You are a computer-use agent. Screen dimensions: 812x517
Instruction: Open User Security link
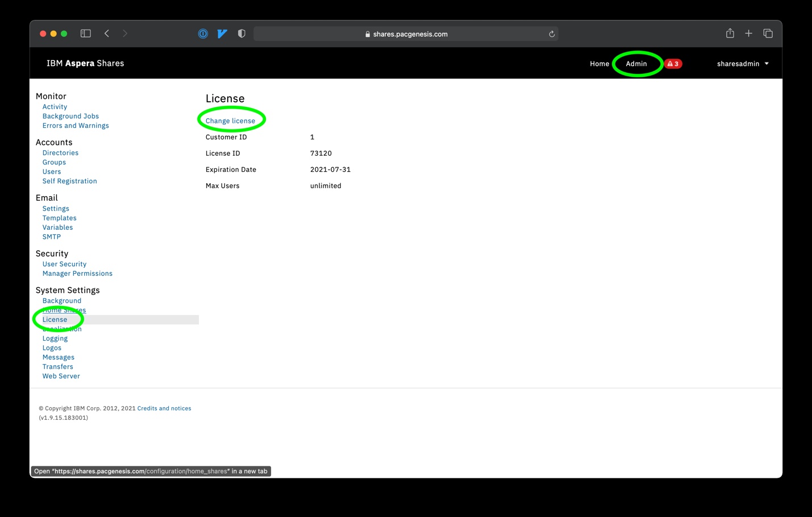click(64, 264)
